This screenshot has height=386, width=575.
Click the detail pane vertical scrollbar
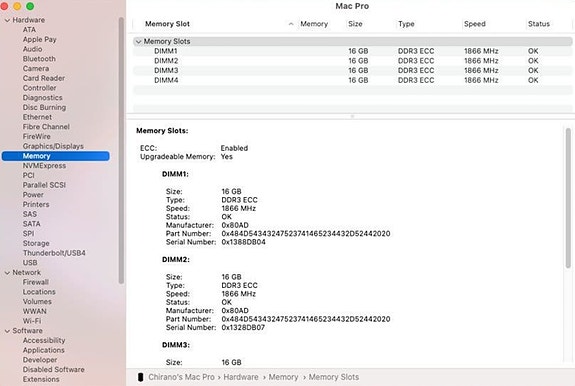(x=568, y=198)
